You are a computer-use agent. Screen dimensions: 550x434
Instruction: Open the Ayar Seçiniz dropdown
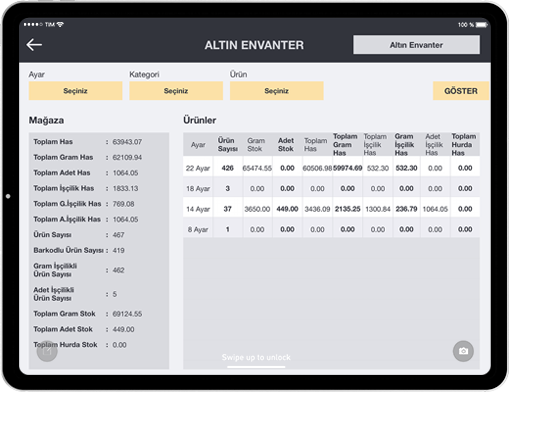click(75, 91)
